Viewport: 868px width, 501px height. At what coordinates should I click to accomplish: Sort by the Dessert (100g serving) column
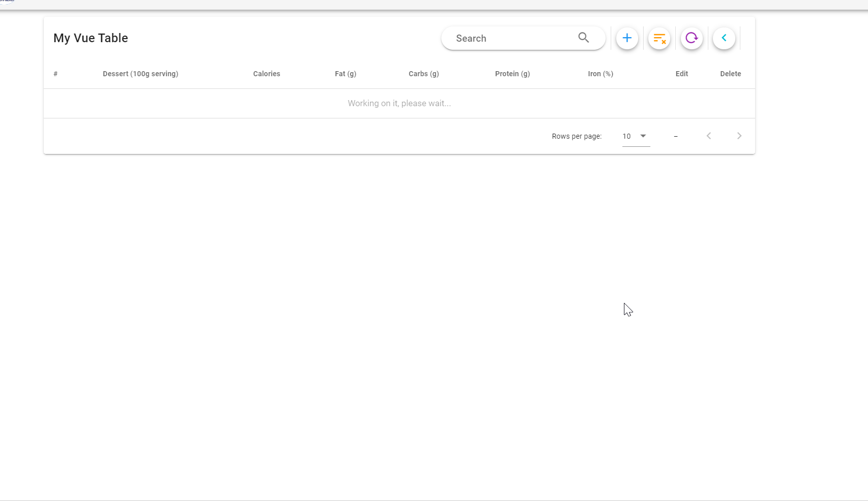point(140,74)
